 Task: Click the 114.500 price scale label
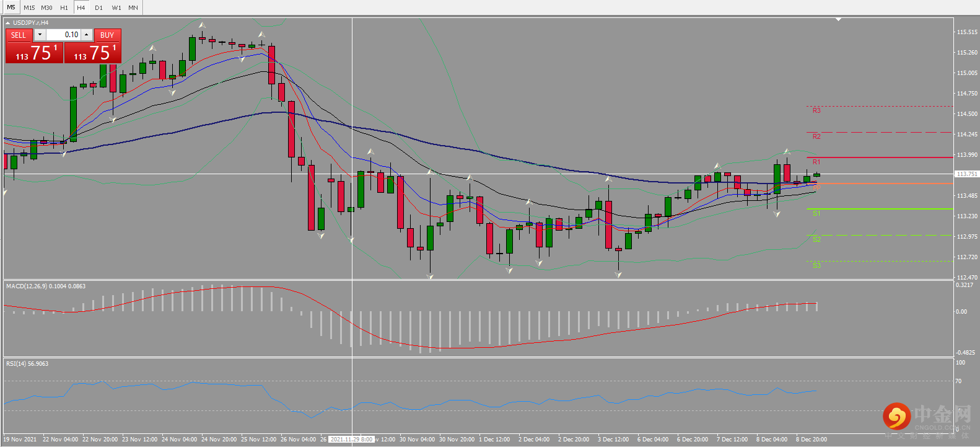967,114
